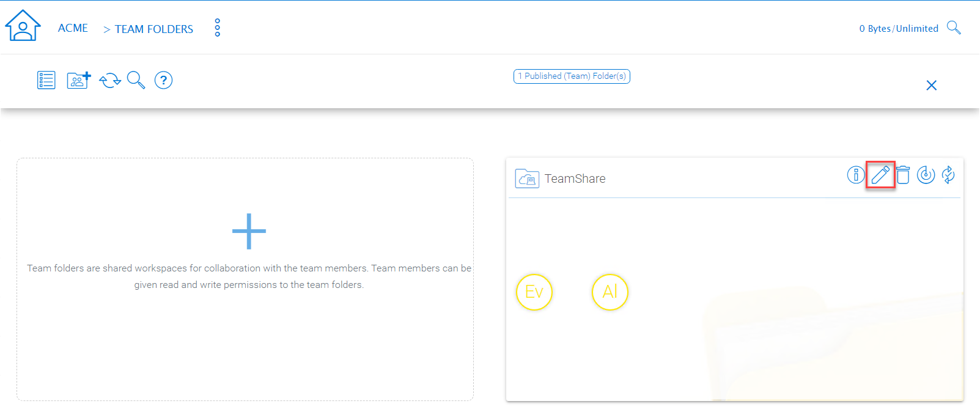Screen dimensions: 980x409
Task: Delete TeamShare using the trash icon
Action: tap(903, 175)
